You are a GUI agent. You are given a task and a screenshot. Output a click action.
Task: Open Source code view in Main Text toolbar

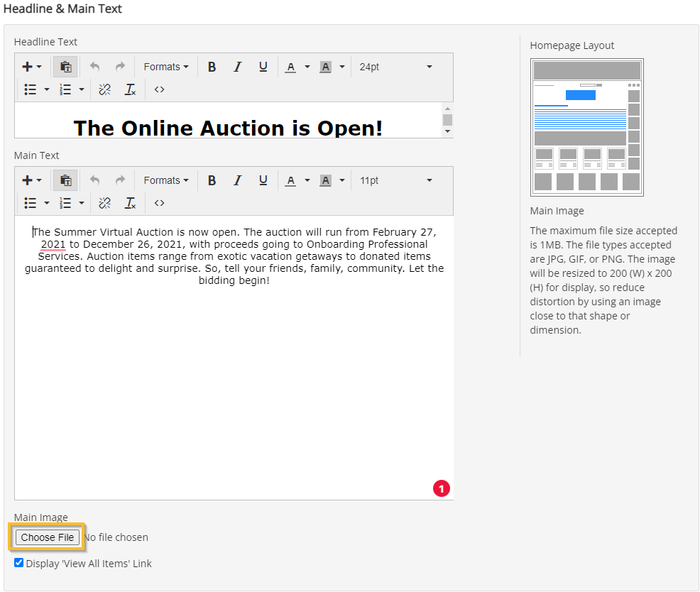[x=159, y=203]
